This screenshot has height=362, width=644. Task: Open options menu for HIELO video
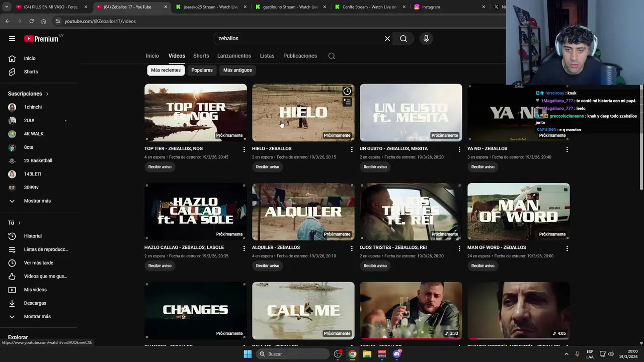[x=352, y=149]
